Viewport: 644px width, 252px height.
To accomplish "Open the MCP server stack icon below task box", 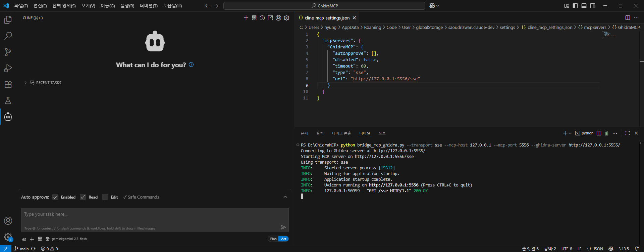I will tap(40, 239).
